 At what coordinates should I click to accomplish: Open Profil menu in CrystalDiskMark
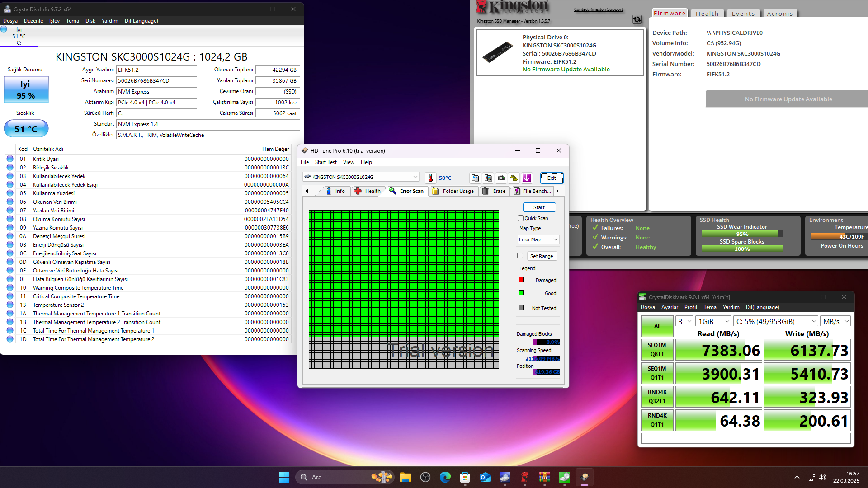coord(690,307)
